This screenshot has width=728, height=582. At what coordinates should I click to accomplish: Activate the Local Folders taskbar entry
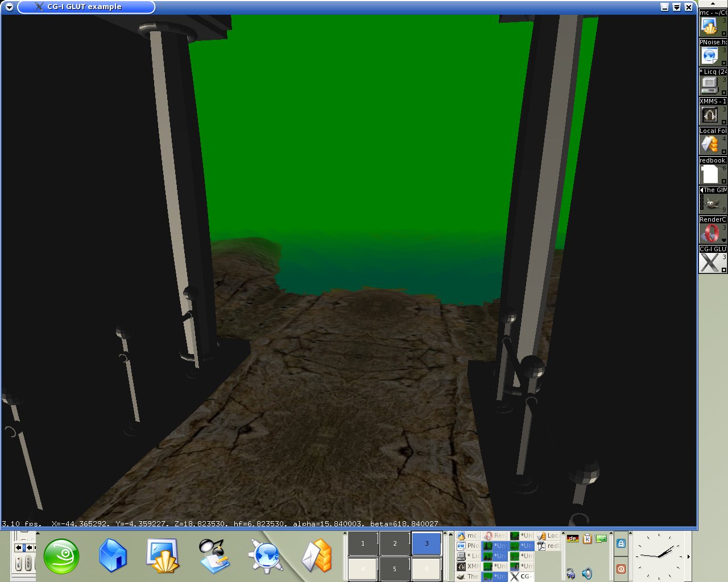[x=548, y=536]
